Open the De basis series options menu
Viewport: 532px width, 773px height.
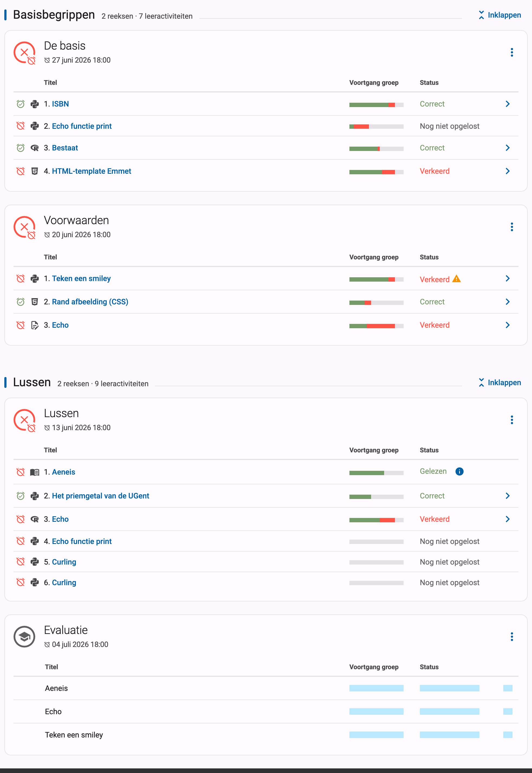[512, 52]
